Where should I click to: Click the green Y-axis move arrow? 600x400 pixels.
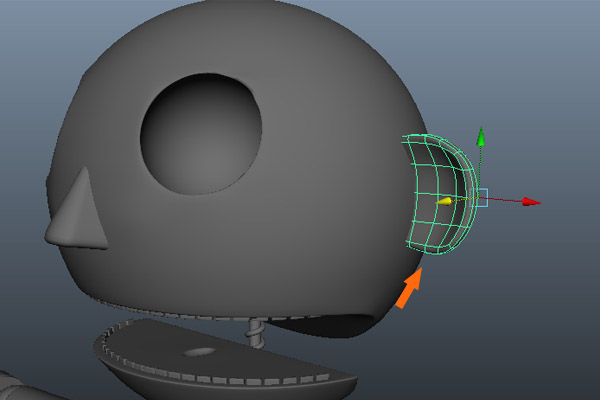481,136
